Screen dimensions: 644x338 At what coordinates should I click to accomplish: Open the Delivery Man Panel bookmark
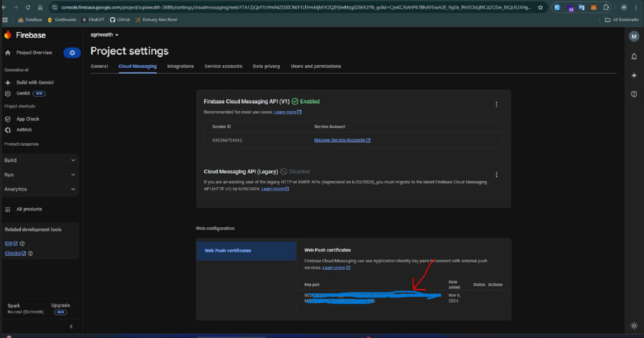[x=156, y=20]
